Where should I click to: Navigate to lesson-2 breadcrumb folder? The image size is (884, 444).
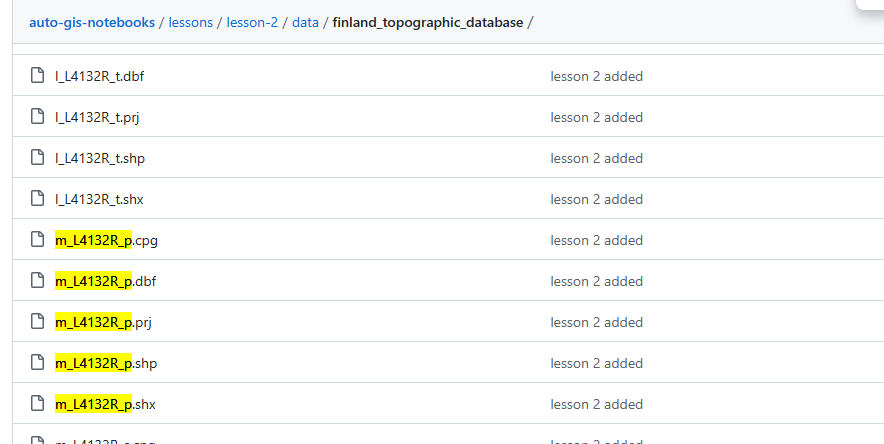251,22
